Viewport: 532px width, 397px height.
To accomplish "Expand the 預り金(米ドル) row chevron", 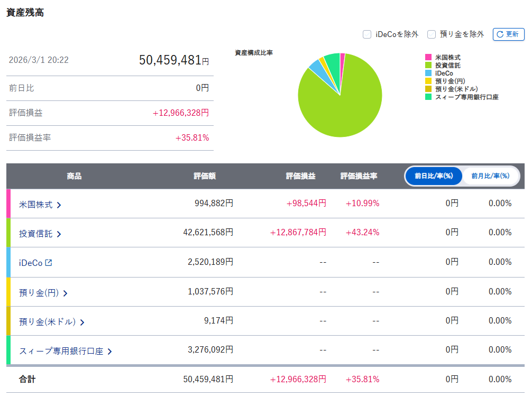I will (82, 322).
